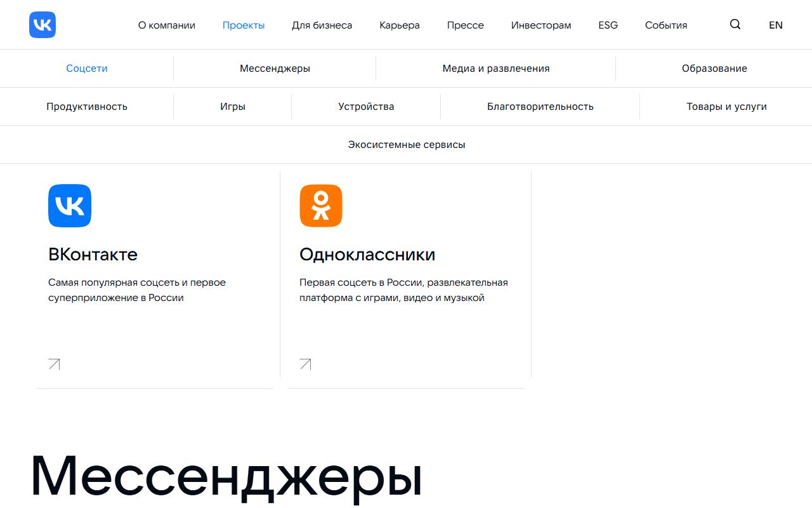Open the Прессе menu item
This screenshot has height=508, width=812.
(x=466, y=25)
